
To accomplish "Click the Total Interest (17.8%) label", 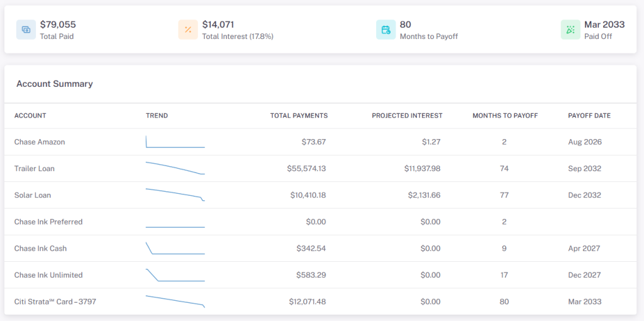I will tap(238, 36).
